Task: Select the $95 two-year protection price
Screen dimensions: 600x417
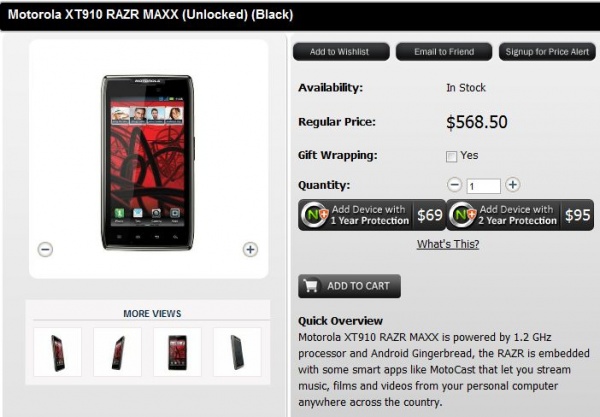Action: click(x=577, y=215)
